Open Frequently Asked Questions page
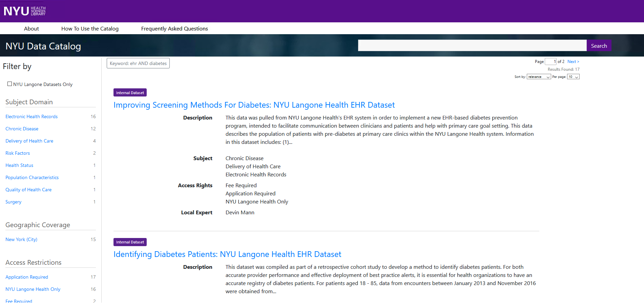 coord(174,29)
